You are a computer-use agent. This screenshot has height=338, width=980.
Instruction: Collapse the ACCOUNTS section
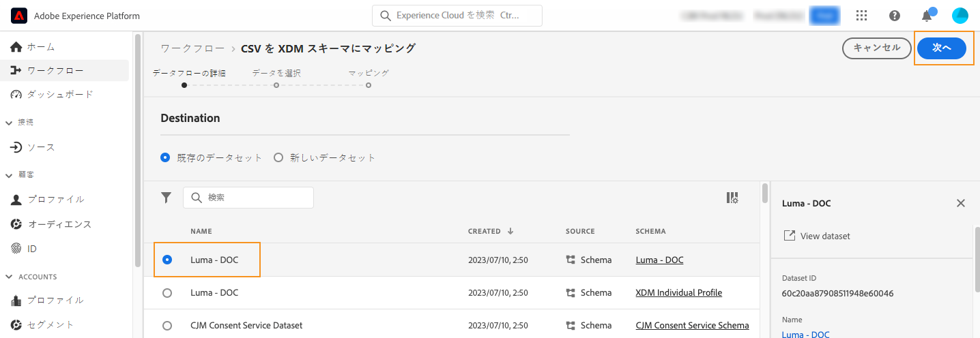[x=10, y=277]
